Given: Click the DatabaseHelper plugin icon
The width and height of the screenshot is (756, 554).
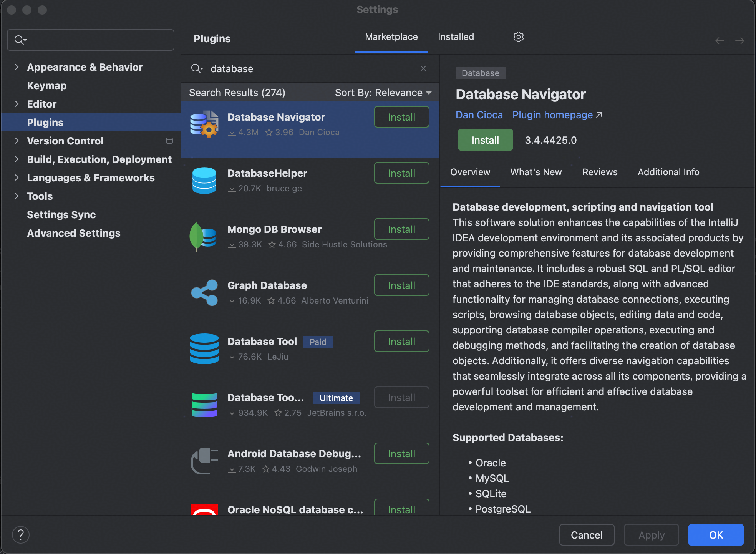Looking at the screenshot, I should (x=205, y=180).
